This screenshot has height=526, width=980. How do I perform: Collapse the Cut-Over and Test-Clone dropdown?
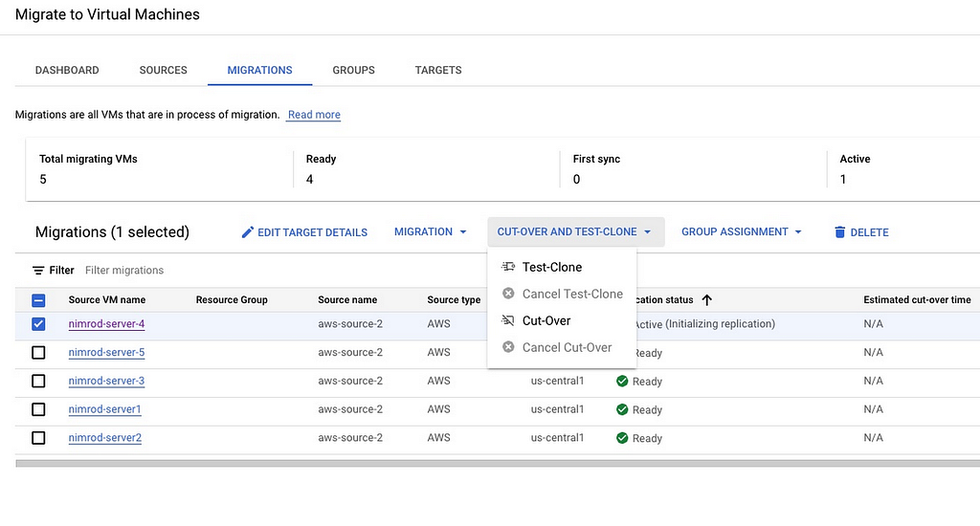pyautogui.click(x=574, y=232)
